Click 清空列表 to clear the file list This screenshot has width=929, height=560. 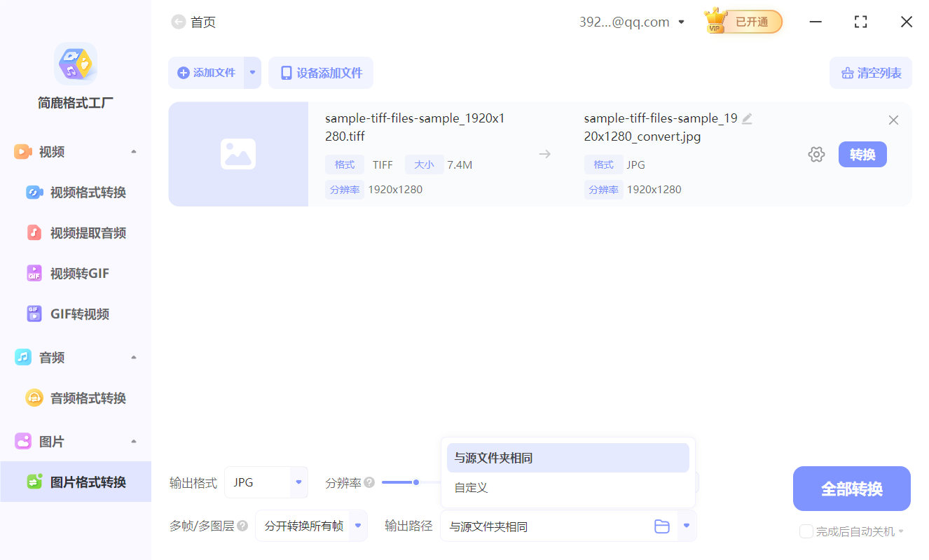coord(870,73)
